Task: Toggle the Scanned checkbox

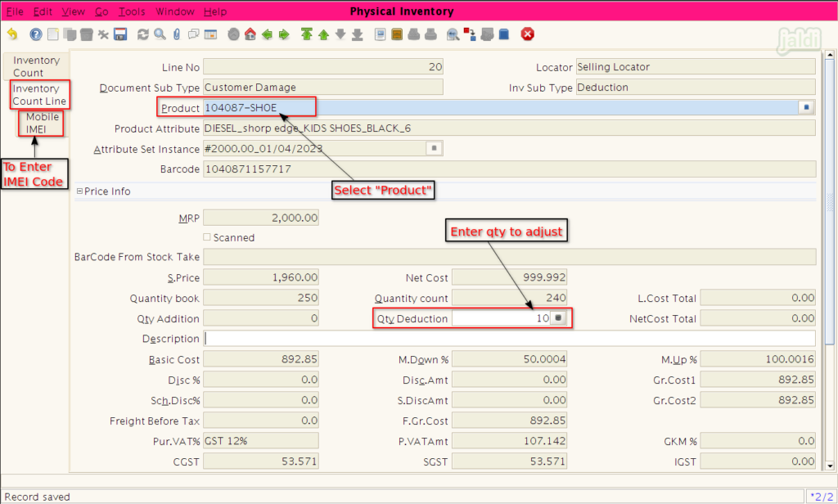Action: click(x=207, y=237)
